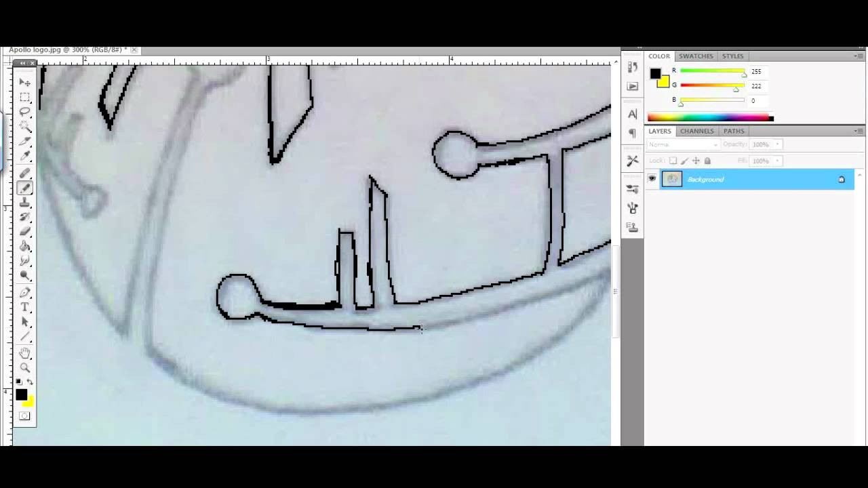
Task: Select the Dodge tool
Action: (25, 276)
